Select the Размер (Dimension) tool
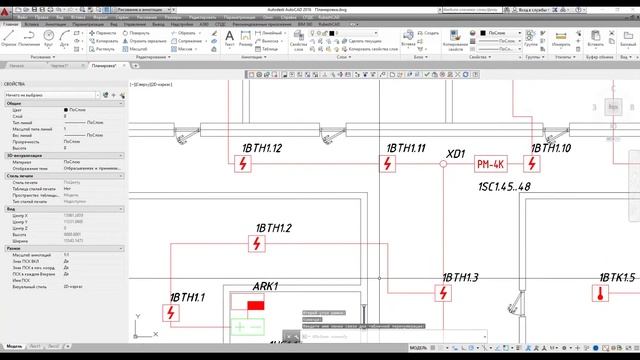Screen dimensions: 640x360 (x=246, y=39)
